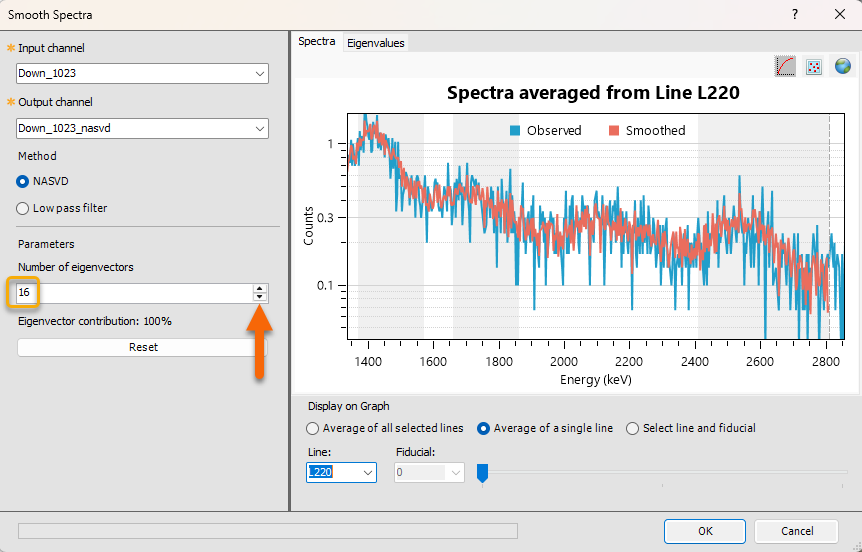Viewport: 862px width, 552px height.
Task: Select the Low pass filter method
Action: click(x=23, y=208)
